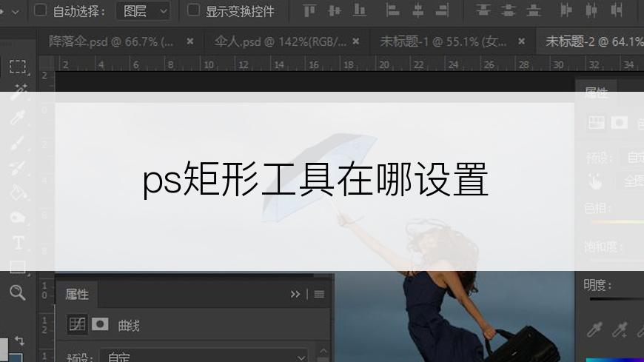Open the 预设 dropdown in curves panel
Screen dimensions: 644x362
[x=204, y=357]
